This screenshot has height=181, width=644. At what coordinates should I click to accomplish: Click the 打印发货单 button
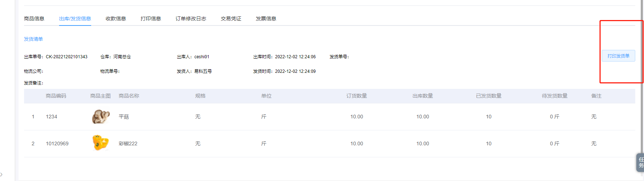(618, 56)
